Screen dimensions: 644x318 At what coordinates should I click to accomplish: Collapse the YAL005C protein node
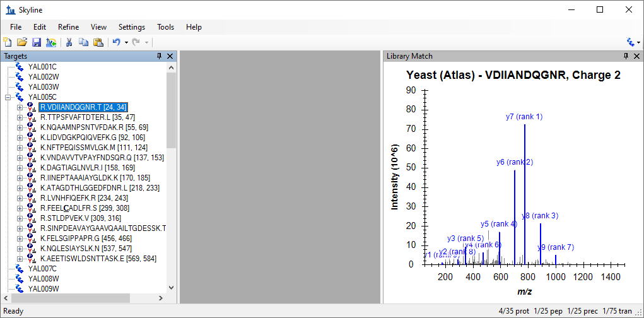tap(8, 97)
